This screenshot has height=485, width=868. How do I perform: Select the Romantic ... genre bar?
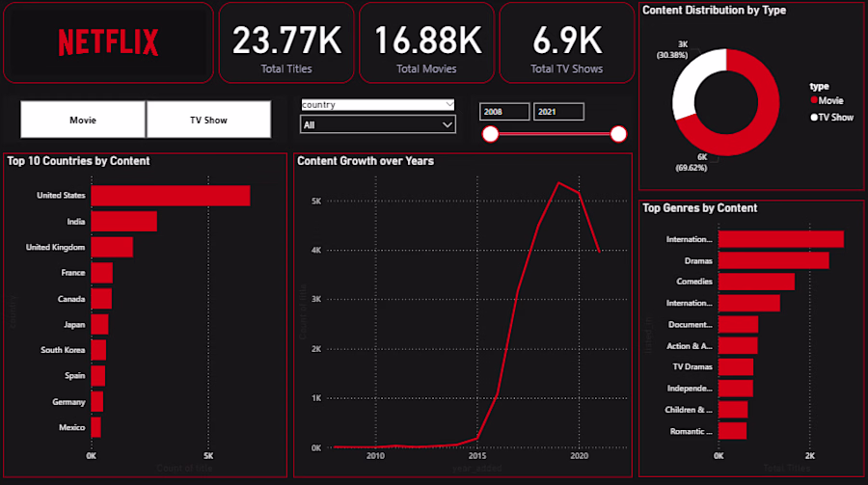pyautogui.click(x=732, y=431)
